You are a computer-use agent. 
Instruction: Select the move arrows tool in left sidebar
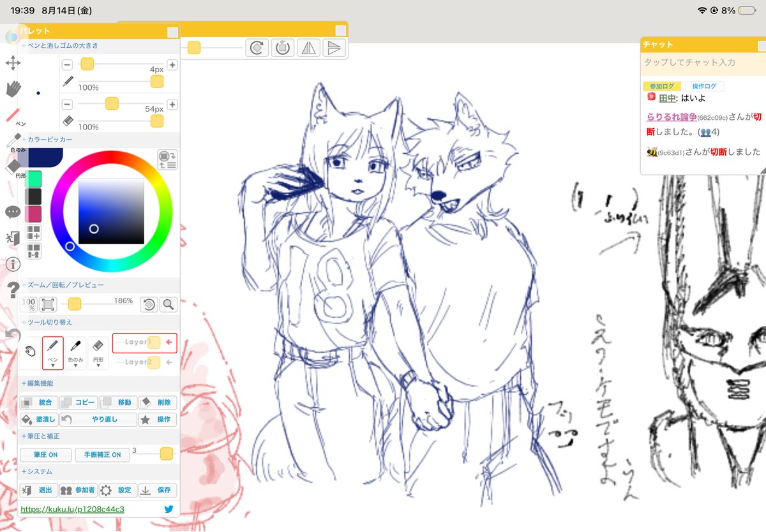point(13,63)
